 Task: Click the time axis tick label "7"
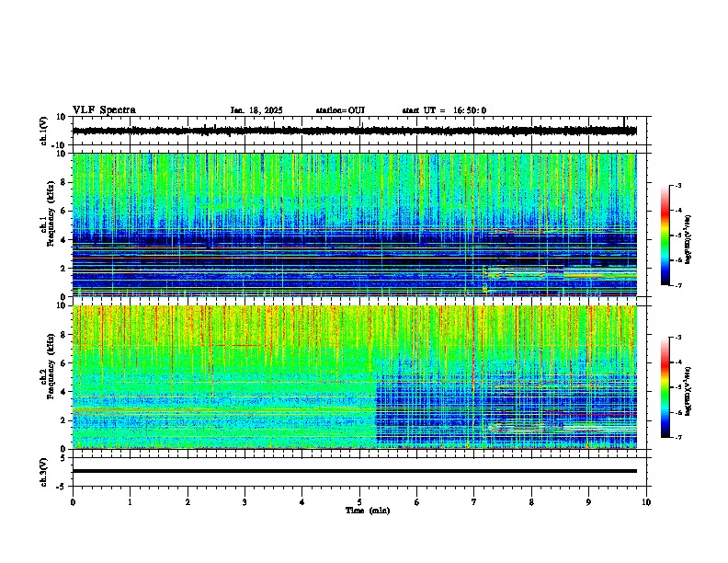(x=474, y=502)
